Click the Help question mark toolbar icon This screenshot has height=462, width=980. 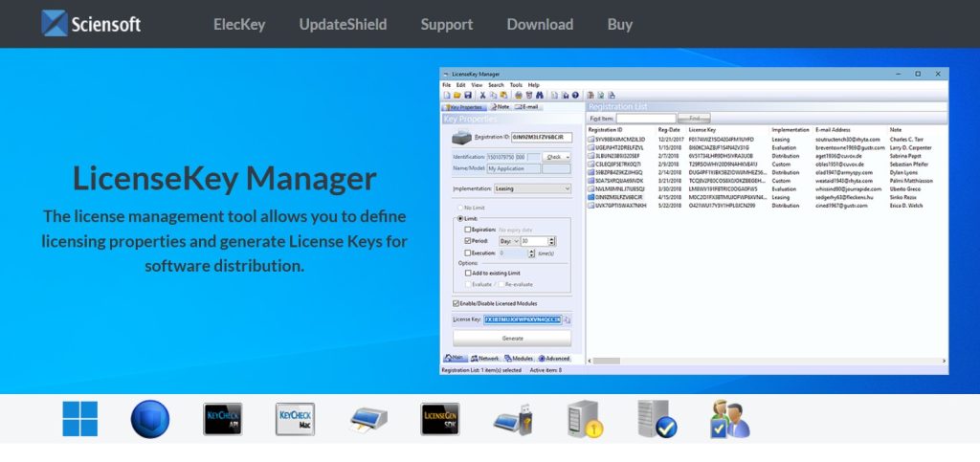click(x=575, y=95)
